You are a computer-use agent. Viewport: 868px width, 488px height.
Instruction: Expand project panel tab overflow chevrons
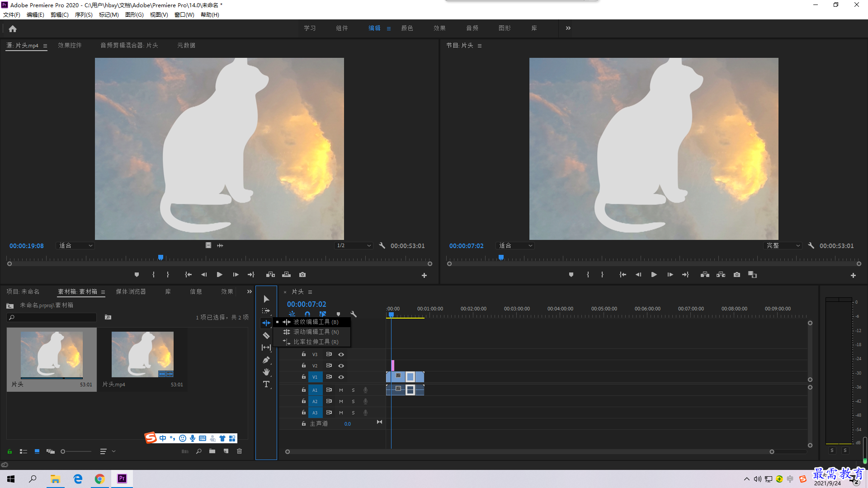pyautogui.click(x=250, y=292)
